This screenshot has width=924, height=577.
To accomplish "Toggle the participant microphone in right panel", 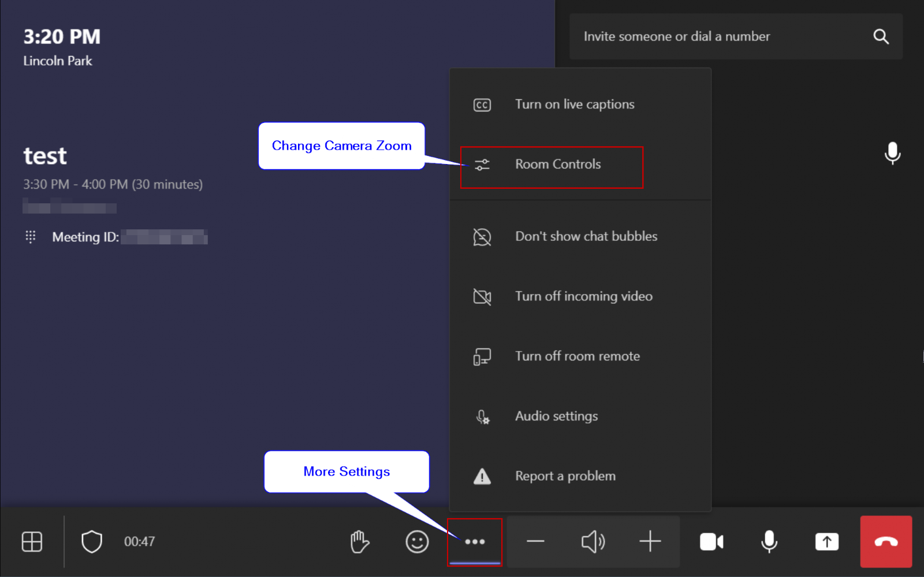I will pyautogui.click(x=892, y=153).
